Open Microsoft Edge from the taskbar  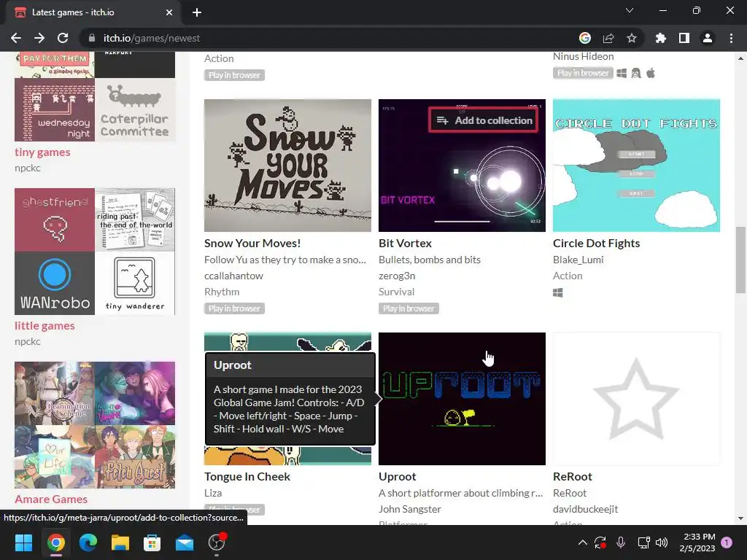coord(88,542)
